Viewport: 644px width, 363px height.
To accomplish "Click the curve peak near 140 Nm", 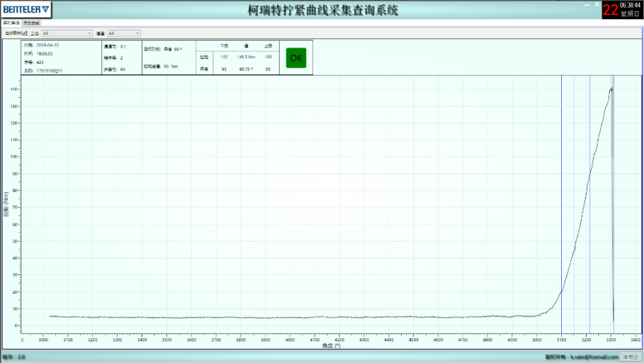I will tap(611, 89).
